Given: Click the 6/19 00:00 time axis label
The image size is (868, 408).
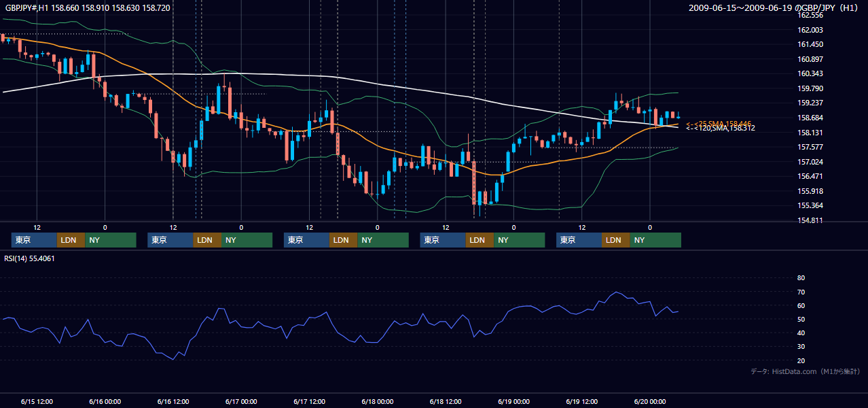Looking at the screenshot, I should [513, 401].
